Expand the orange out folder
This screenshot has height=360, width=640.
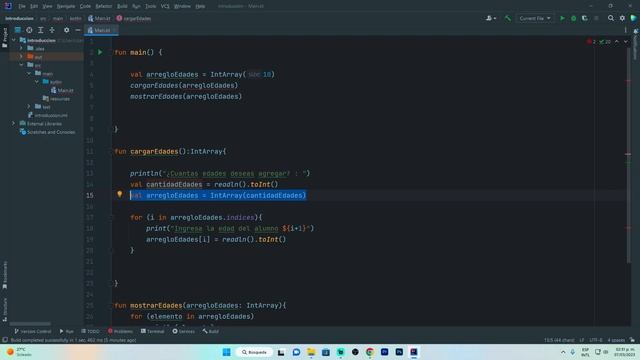pos(21,57)
